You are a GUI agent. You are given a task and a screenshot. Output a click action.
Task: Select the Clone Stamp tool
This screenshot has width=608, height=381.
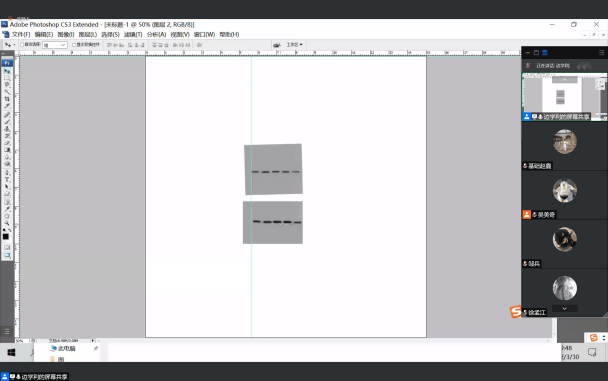pos(7,129)
